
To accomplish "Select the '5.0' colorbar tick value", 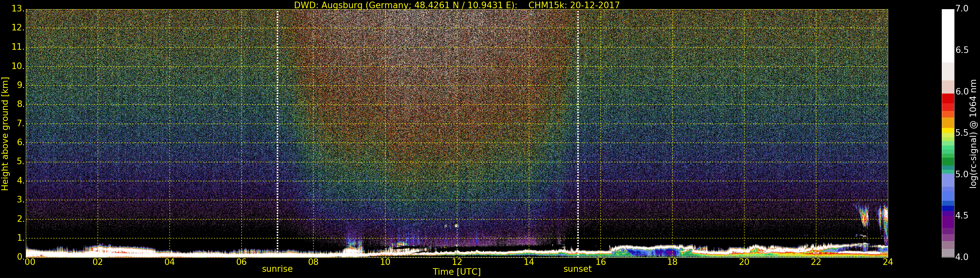I will click(962, 174).
